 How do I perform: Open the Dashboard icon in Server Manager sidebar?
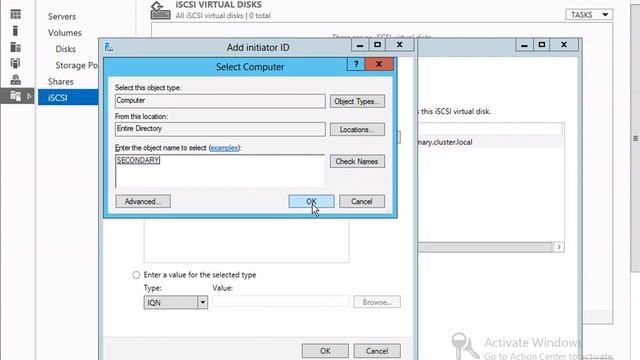16,15
